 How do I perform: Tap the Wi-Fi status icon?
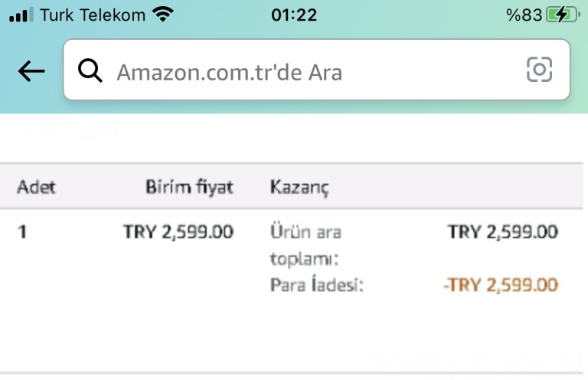(x=163, y=15)
